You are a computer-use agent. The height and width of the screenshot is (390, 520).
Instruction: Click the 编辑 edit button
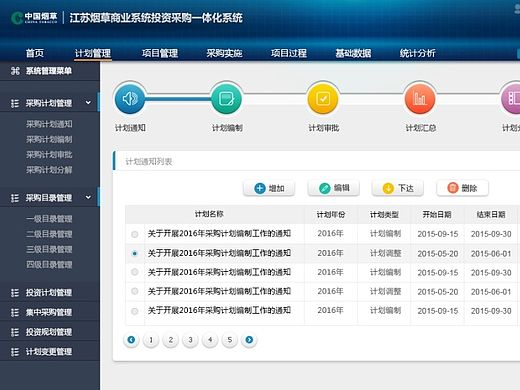333,188
